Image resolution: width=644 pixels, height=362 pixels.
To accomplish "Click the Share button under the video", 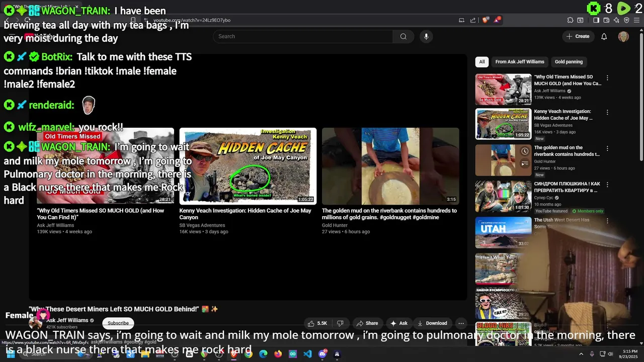I will [367, 323].
